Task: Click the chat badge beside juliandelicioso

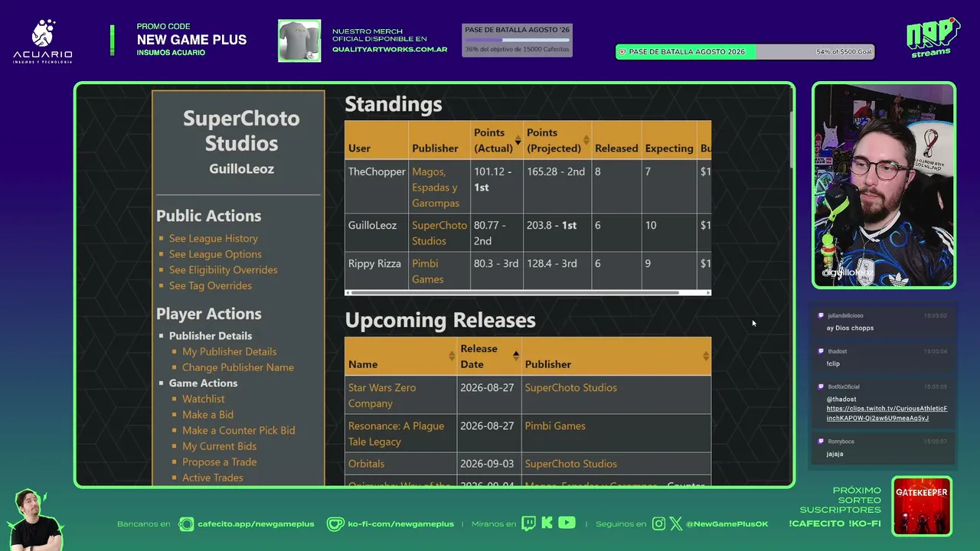Action: [821, 315]
